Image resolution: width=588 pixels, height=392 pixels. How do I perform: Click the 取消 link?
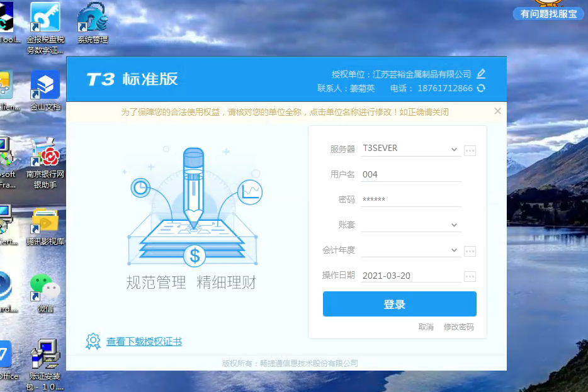[x=426, y=327]
